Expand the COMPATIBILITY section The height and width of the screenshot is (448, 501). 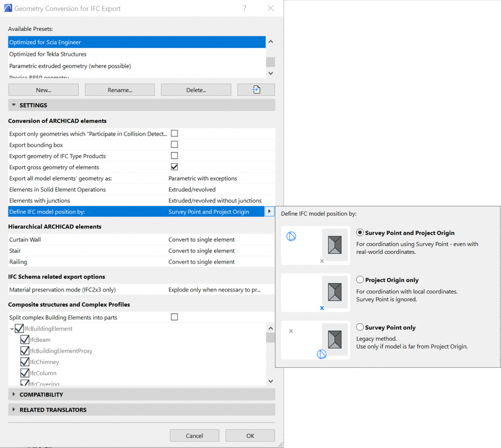(x=14, y=394)
